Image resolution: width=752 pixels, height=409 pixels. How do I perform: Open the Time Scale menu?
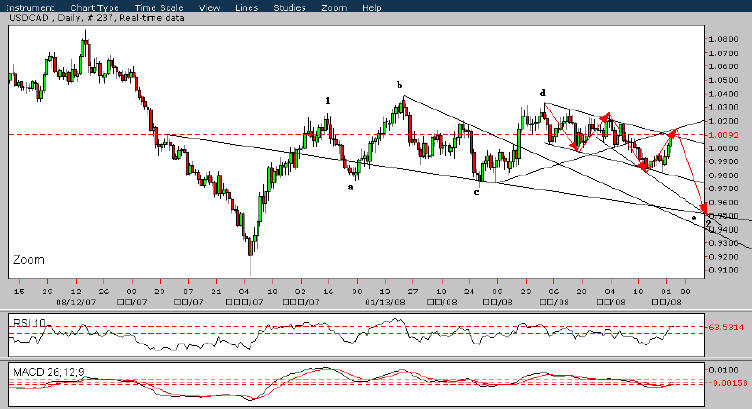pyautogui.click(x=159, y=8)
